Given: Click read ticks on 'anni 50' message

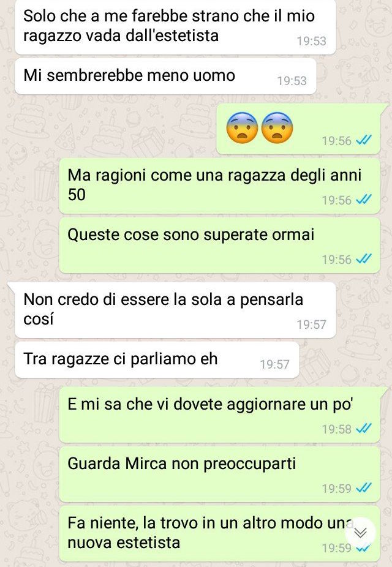Looking at the screenshot, I should point(364,200).
